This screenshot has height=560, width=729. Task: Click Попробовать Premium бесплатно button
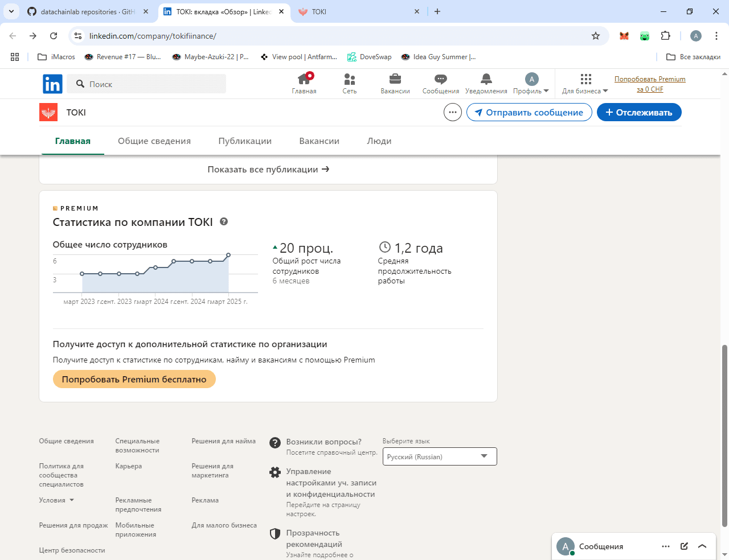click(134, 379)
